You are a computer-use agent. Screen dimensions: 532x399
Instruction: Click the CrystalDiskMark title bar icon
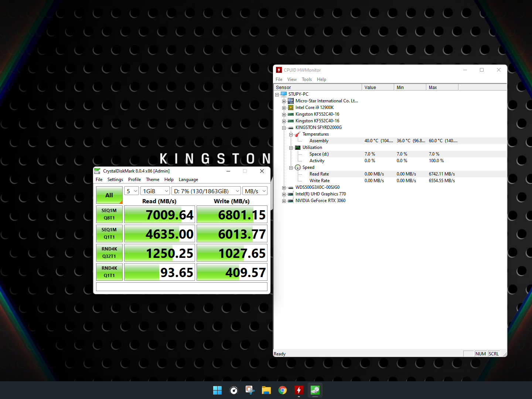[97, 171]
